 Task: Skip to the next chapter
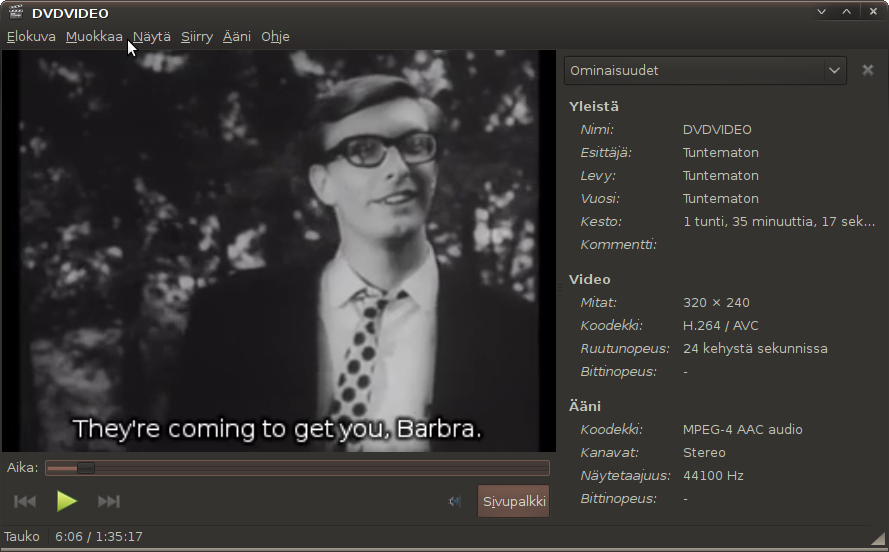point(109,501)
